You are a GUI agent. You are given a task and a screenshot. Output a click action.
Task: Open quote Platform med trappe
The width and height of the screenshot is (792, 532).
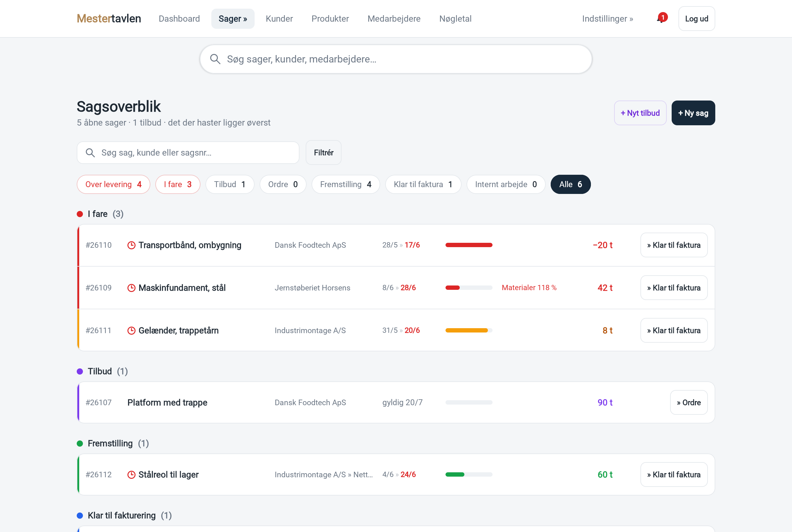coord(167,402)
